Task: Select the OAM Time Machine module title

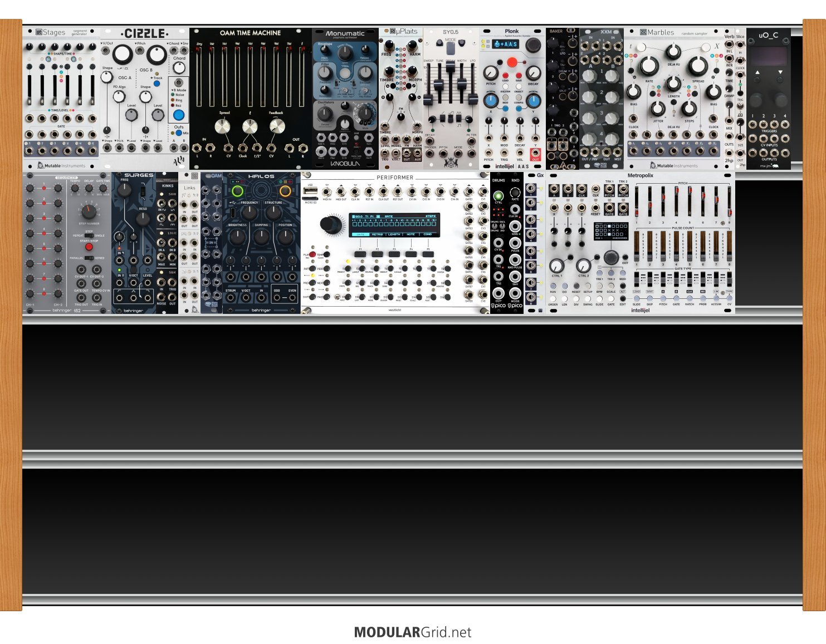Action: (x=250, y=33)
